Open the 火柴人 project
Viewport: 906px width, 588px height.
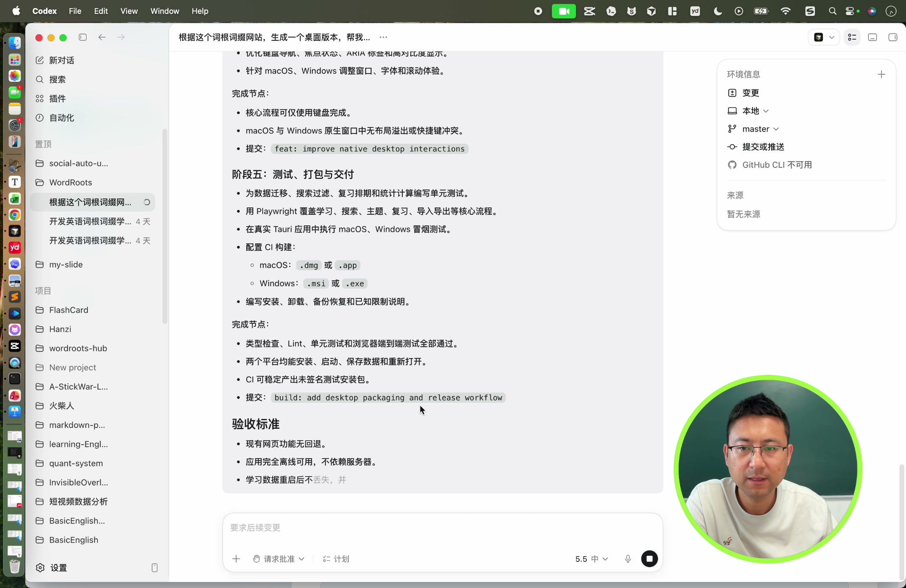tap(93, 406)
